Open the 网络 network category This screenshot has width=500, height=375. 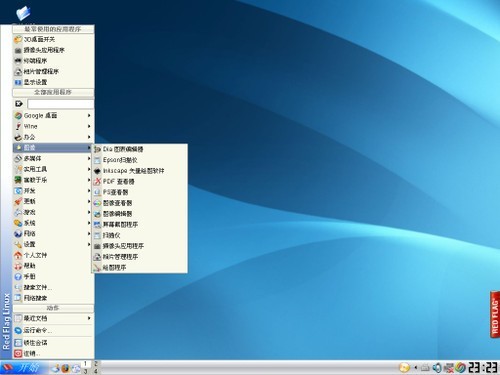coord(53,233)
